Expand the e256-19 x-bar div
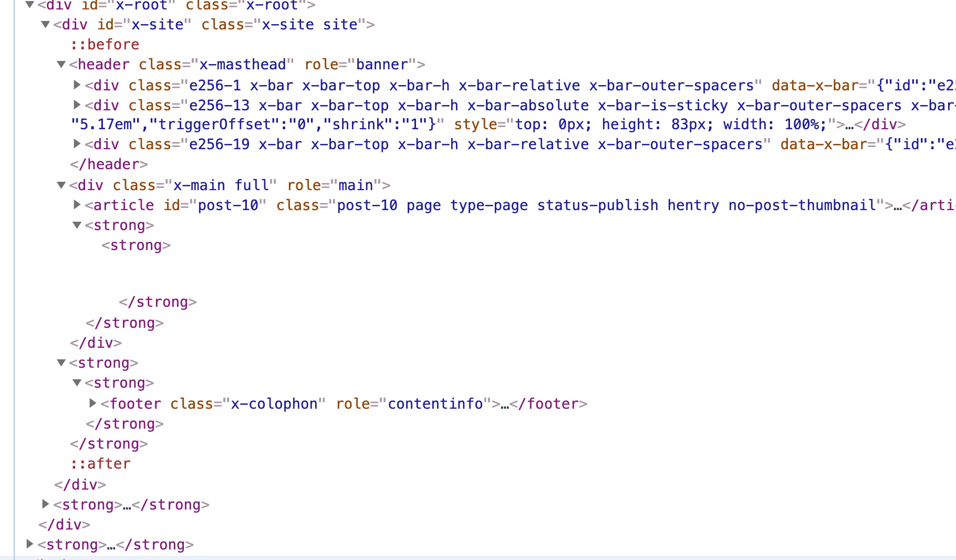 (x=77, y=143)
